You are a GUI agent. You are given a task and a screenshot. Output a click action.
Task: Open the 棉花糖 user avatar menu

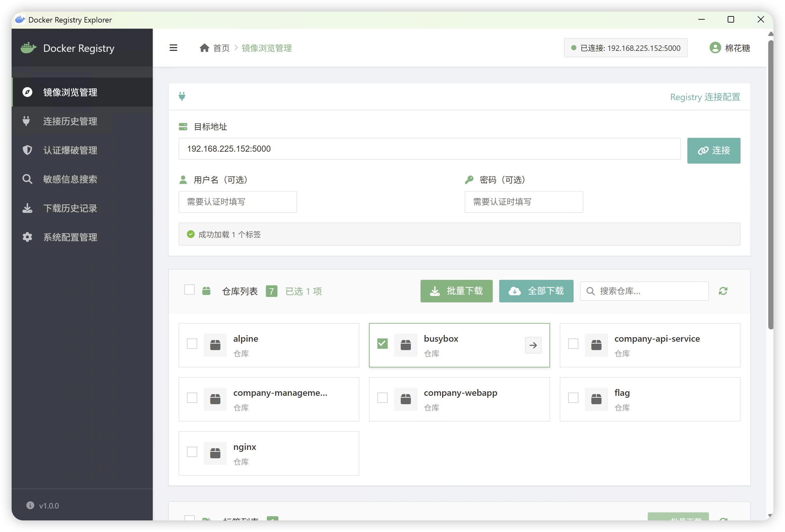tap(715, 48)
